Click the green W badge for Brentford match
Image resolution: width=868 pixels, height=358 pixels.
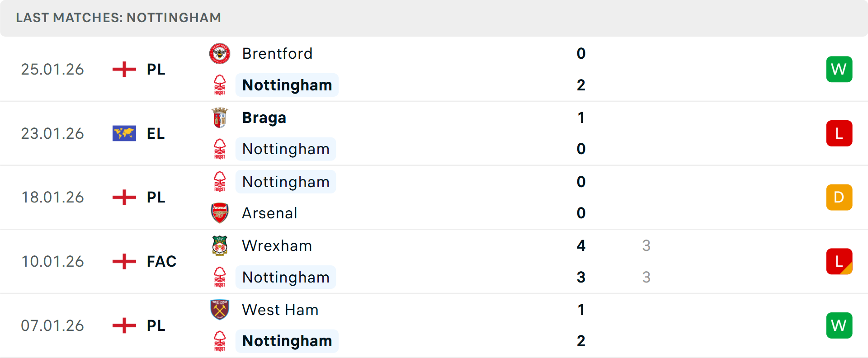point(839,69)
